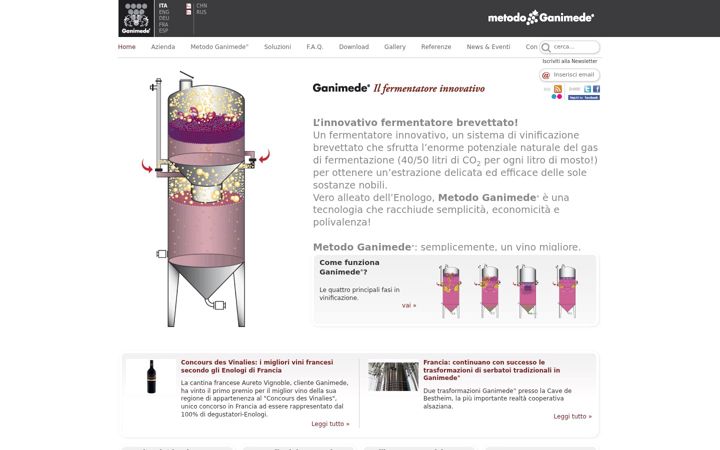Click the blue Facebook badge button
The height and width of the screenshot is (450, 720).
584,97
